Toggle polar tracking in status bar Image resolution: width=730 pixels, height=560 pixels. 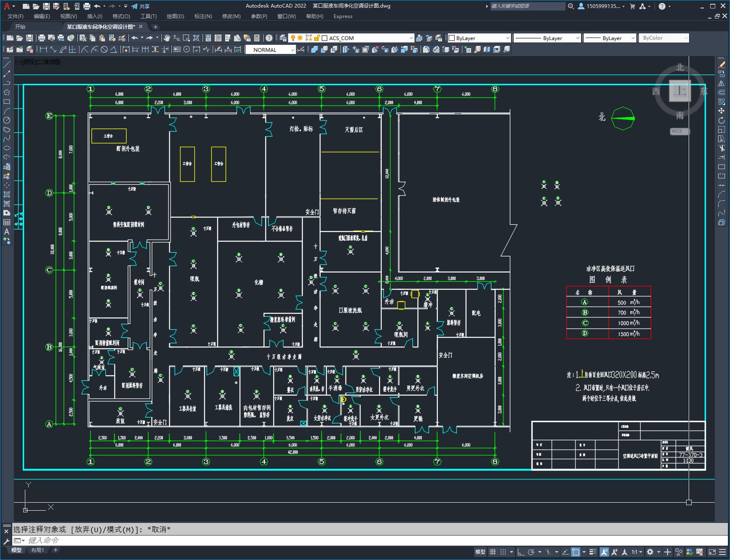(531, 552)
